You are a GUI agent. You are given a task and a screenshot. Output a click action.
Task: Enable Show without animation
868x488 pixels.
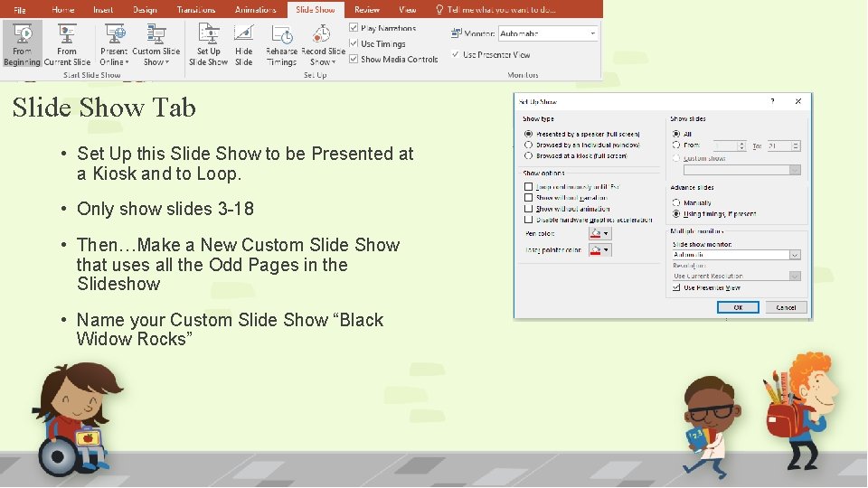[529, 209]
